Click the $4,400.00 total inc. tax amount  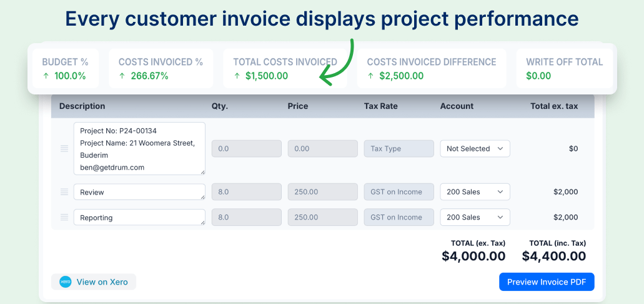554,256
